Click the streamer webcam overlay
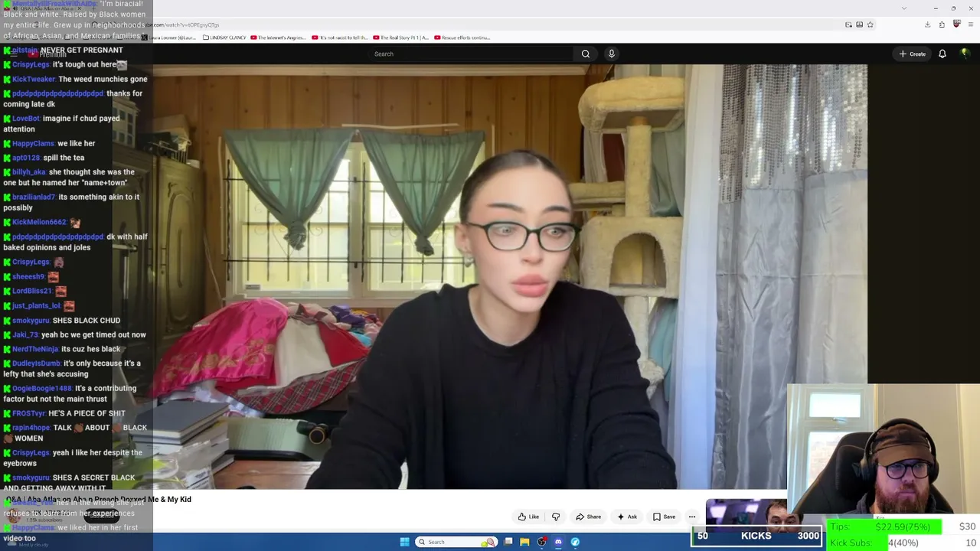The image size is (980, 551). coord(884,450)
